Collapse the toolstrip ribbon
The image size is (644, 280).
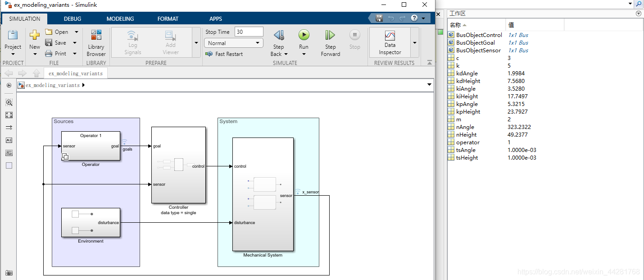pyautogui.click(x=429, y=63)
